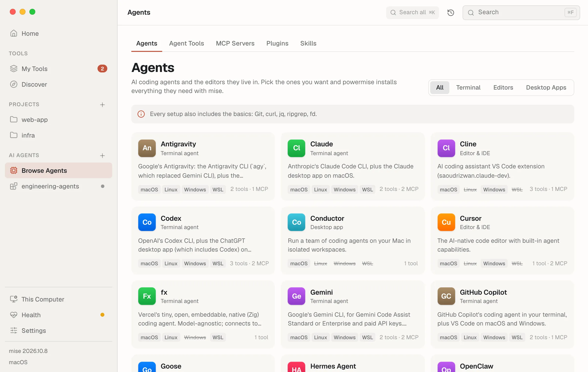
Task: Click the Cursor orange 'Cu' icon
Action: tap(446, 222)
